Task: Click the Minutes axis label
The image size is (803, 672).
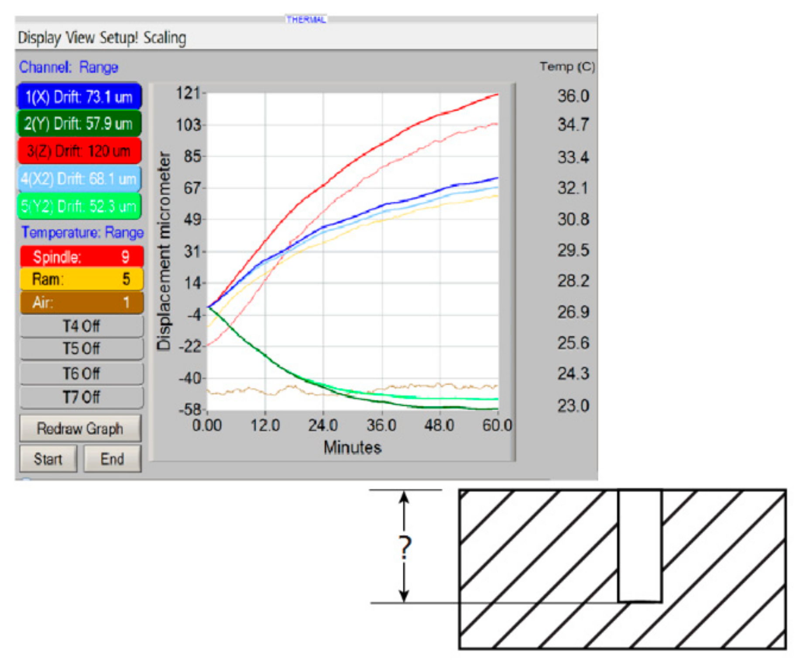Action: tap(353, 448)
